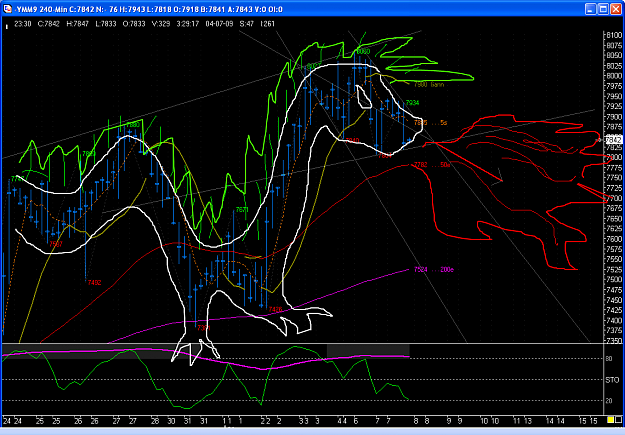Click the STO stochastic indicator label
Image resolution: width=625 pixels, height=435 pixels.
(612, 380)
